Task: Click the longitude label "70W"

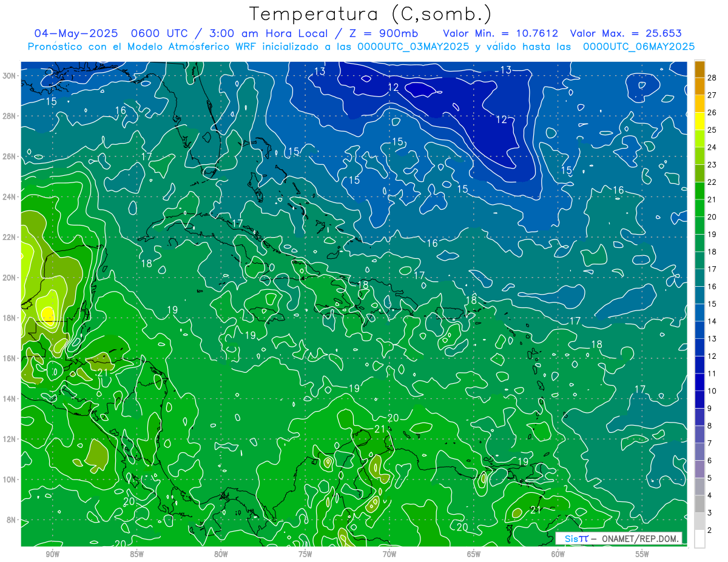Action: point(389,554)
